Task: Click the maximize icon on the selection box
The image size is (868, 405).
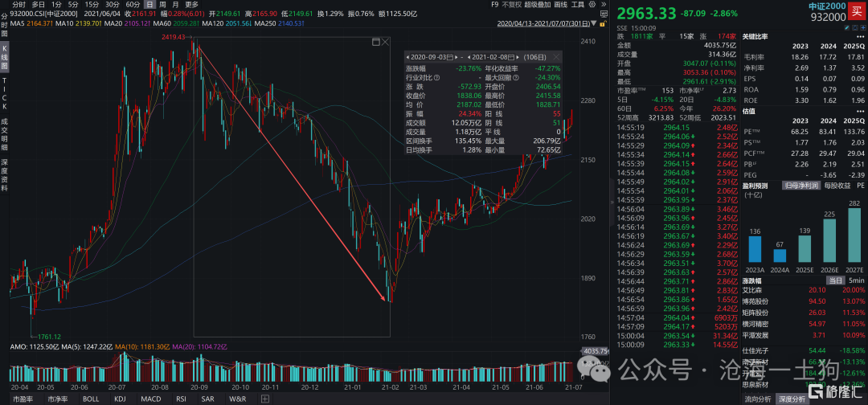Action: coord(376,40)
